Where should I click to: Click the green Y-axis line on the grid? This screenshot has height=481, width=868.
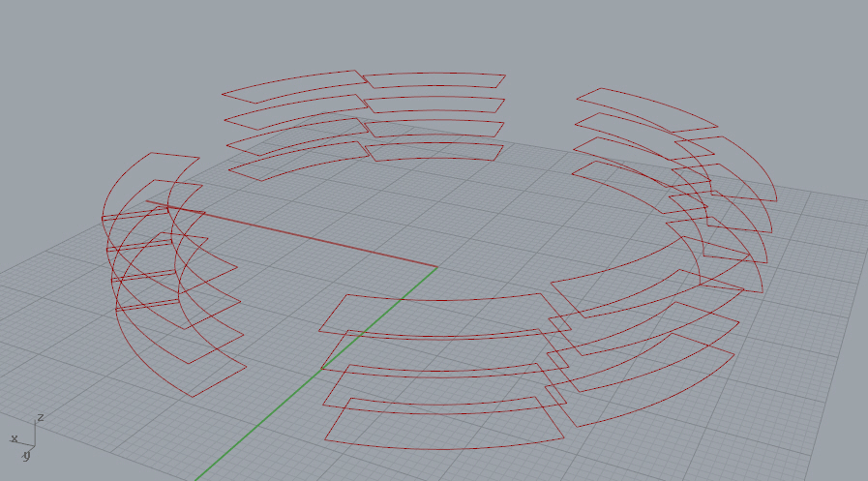[316, 375]
